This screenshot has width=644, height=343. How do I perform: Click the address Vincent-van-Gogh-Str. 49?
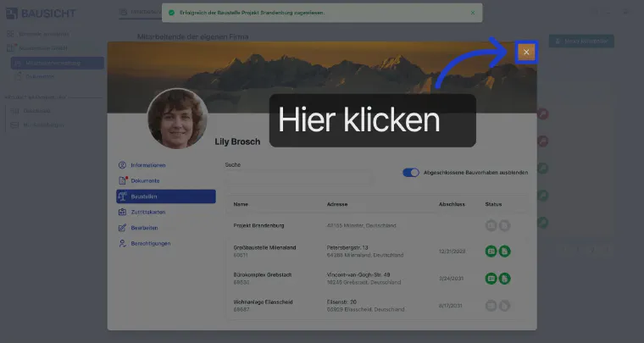coord(358,274)
